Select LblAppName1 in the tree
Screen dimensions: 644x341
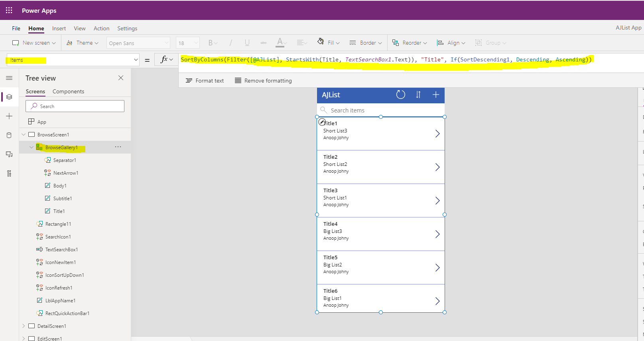60,301
